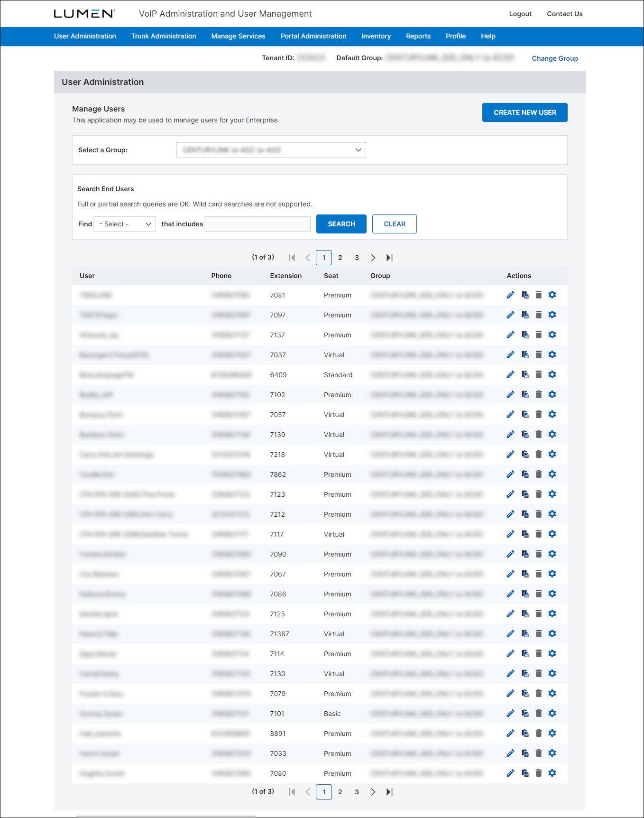Click the Extension column header
The image size is (644, 818).
pyautogui.click(x=286, y=276)
